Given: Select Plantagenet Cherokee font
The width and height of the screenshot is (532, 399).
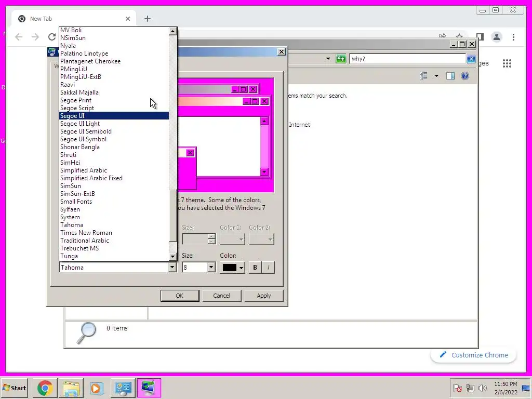Looking at the screenshot, I should [114, 61].
